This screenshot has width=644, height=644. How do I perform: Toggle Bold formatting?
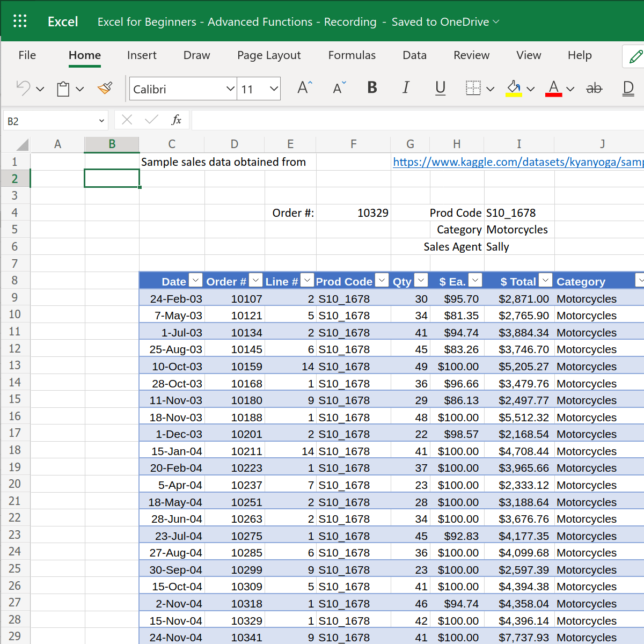click(x=372, y=88)
